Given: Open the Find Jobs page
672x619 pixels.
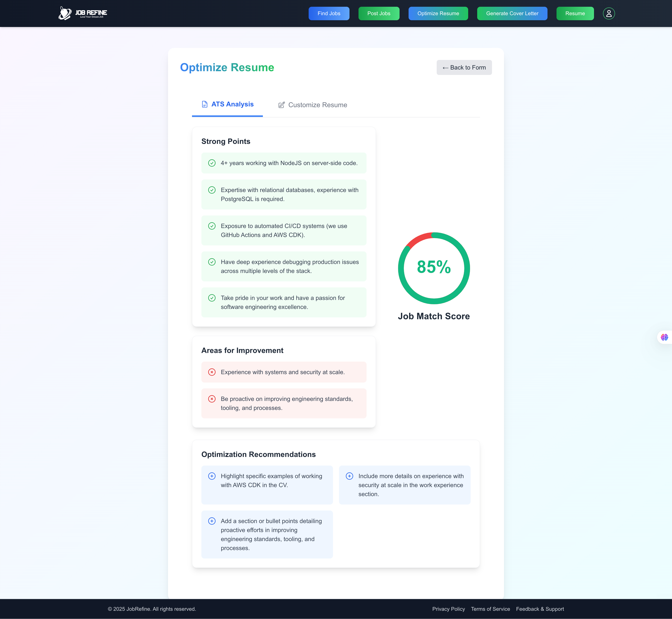Looking at the screenshot, I should point(328,13).
